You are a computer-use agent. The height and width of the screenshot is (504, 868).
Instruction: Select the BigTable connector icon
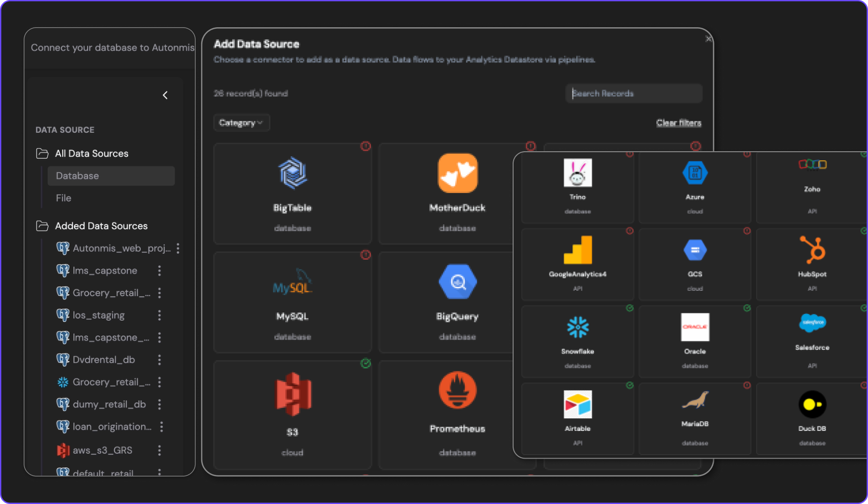292,173
